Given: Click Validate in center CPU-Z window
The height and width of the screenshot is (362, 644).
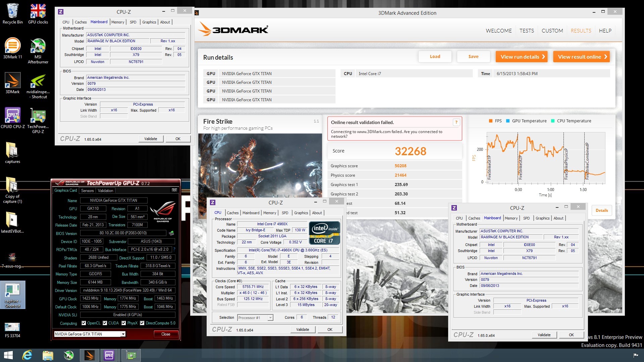Looking at the screenshot, I should (303, 329).
